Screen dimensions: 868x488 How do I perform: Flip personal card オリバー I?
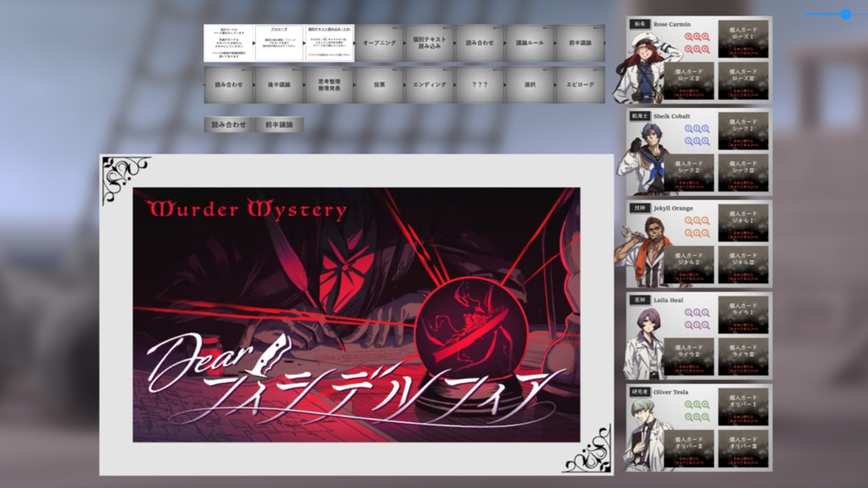click(x=743, y=407)
